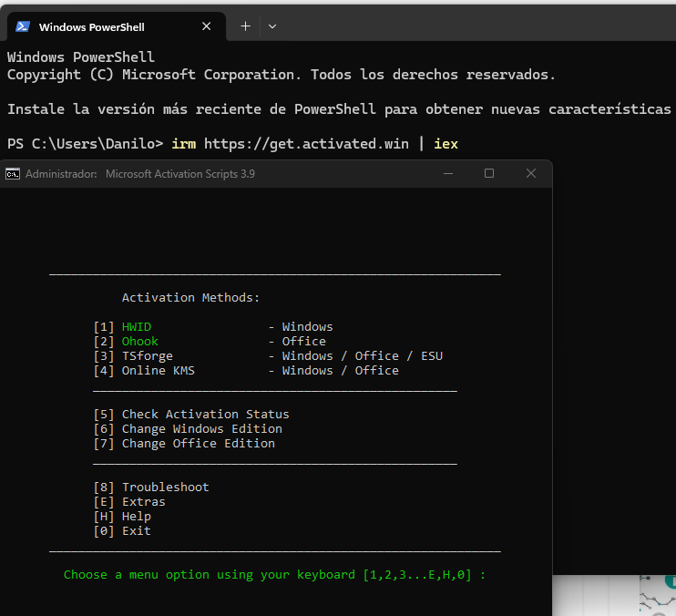Image resolution: width=676 pixels, height=616 pixels.
Task: Click the Change Windows Edition menu entry
Action: coord(201,429)
